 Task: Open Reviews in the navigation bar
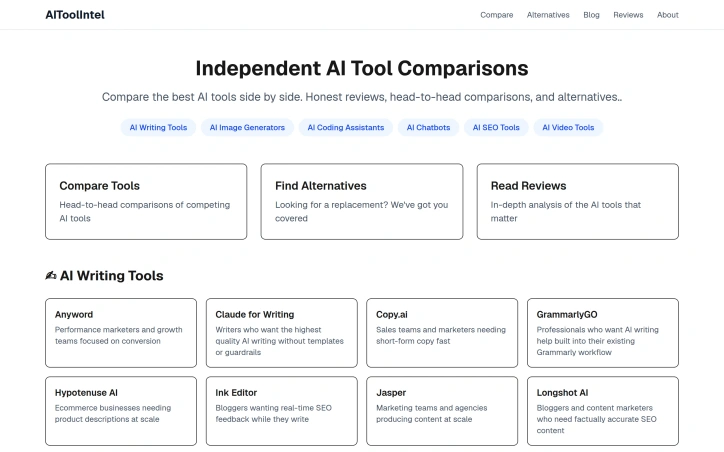628,15
